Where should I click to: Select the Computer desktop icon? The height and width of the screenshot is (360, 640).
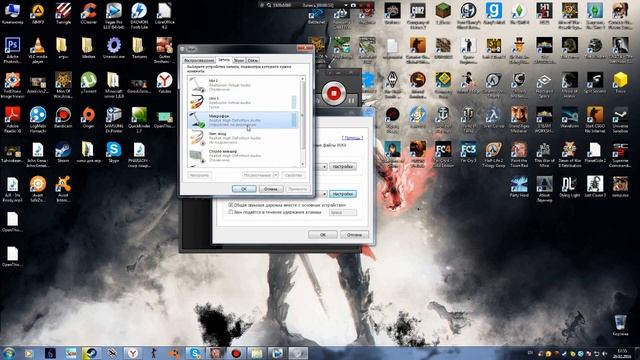[x=12, y=14]
